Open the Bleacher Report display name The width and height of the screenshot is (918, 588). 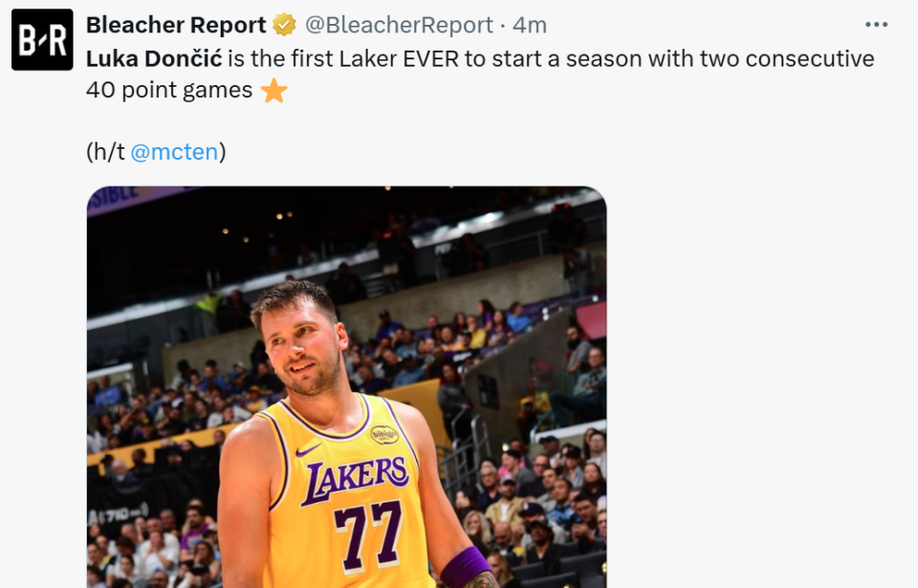coord(176,25)
